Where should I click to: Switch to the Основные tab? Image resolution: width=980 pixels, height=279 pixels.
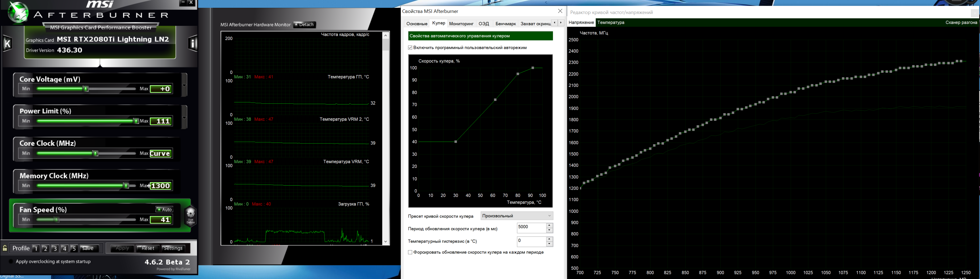[x=417, y=24]
